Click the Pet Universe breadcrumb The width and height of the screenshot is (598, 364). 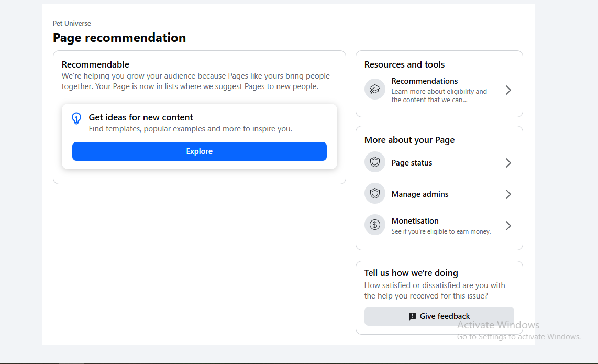click(72, 23)
